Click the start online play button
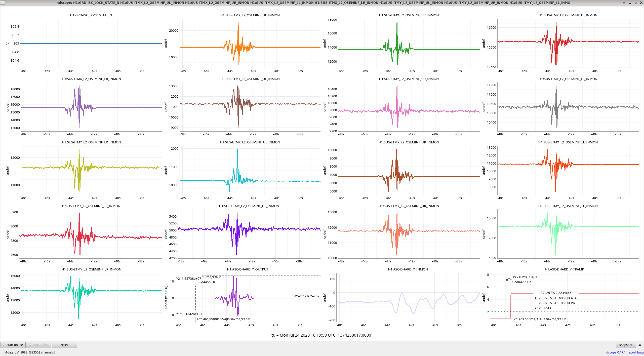The image size is (644, 356). [x=13, y=345]
